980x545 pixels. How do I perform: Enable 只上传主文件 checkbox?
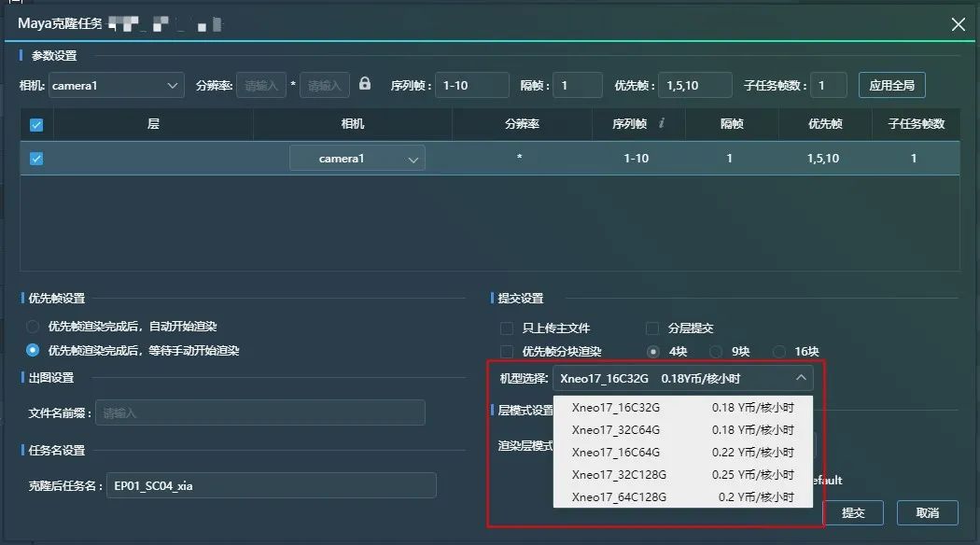point(507,328)
